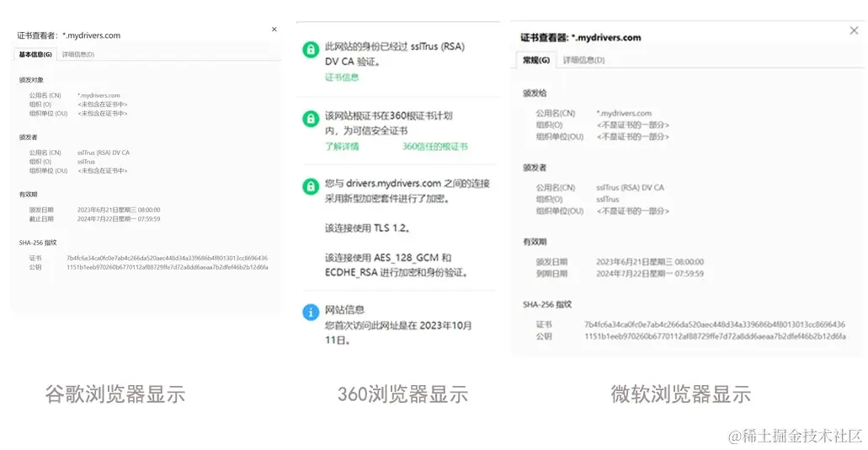Click the green lock icon beside sslTrus identity verification
868x450 pixels.
point(311,50)
